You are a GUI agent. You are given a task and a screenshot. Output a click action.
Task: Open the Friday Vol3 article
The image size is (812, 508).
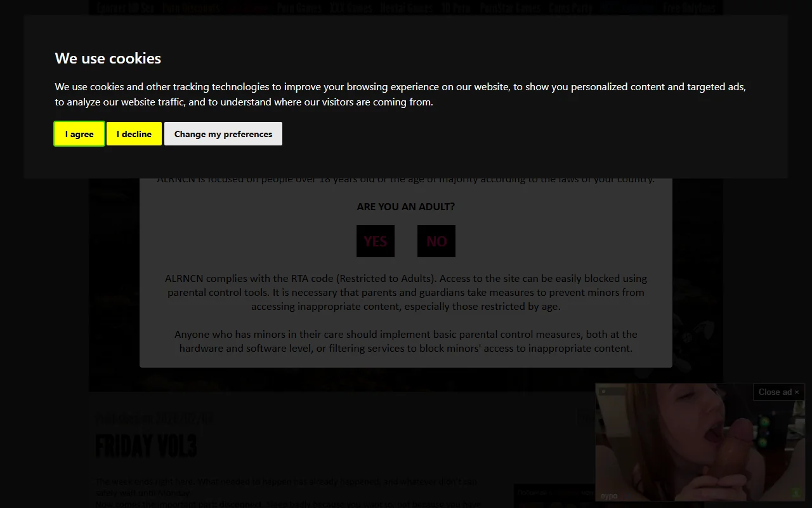point(146,446)
